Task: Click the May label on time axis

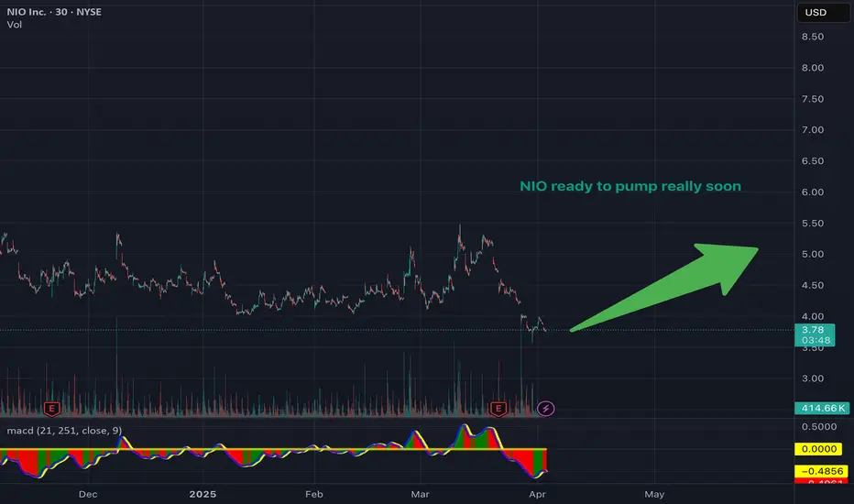Action: pos(654,494)
